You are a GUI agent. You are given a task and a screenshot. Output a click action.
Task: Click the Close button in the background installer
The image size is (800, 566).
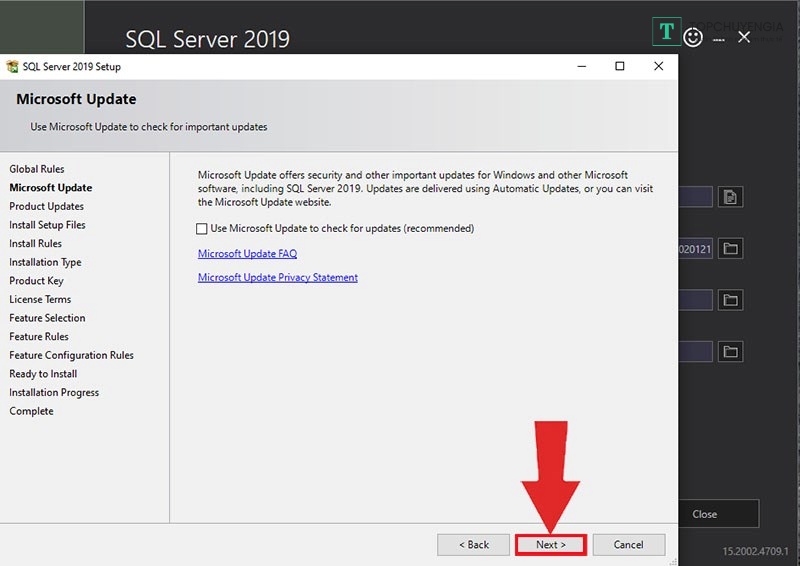[x=705, y=514]
